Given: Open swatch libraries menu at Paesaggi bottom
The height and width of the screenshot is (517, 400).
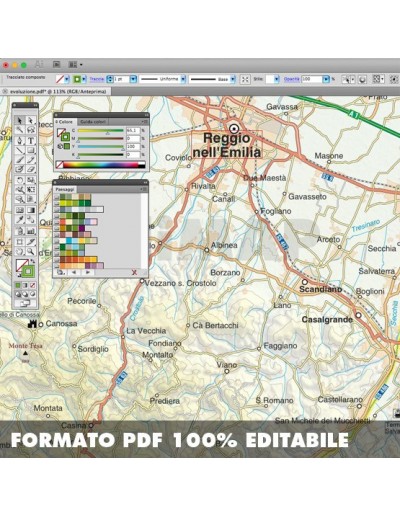Looking at the screenshot, I should [x=60, y=272].
